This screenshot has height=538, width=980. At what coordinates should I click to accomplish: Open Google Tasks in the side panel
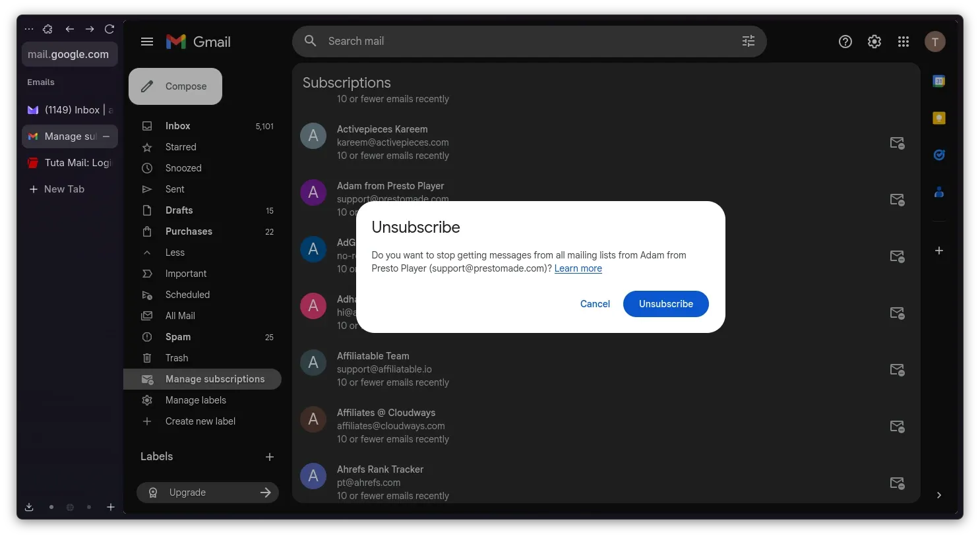pos(938,154)
